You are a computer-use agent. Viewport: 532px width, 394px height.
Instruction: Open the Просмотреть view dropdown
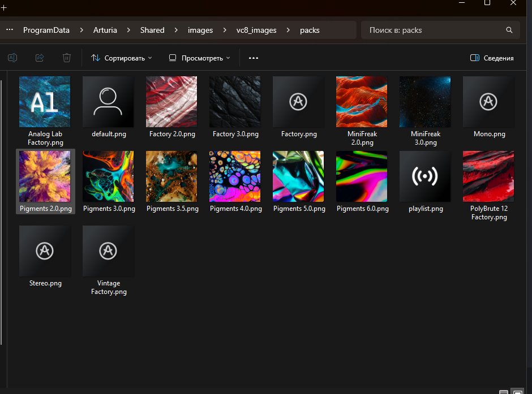point(199,58)
